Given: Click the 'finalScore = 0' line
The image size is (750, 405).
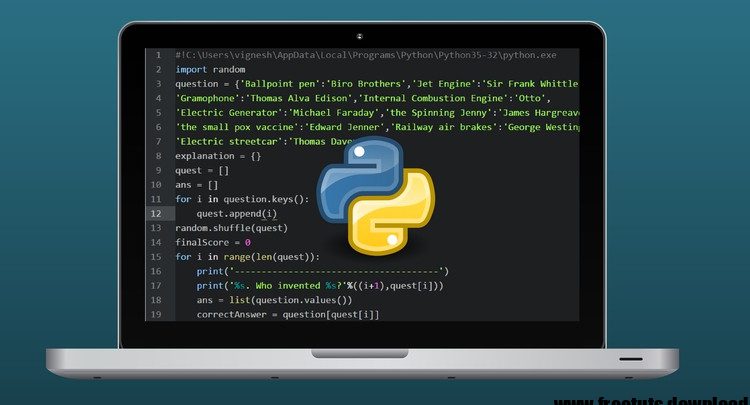Looking at the screenshot, I should [x=213, y=242].
